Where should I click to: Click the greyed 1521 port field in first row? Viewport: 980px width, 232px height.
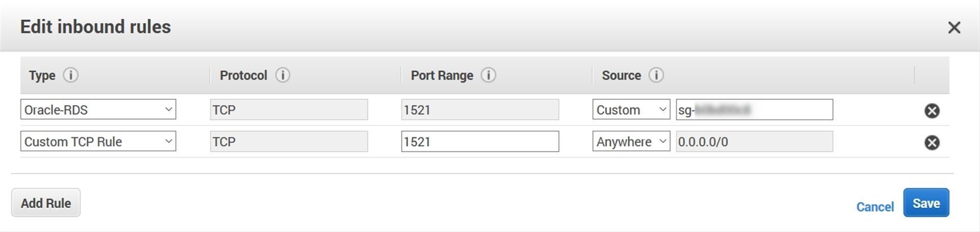pyautogui.click(x=480, y=110)
